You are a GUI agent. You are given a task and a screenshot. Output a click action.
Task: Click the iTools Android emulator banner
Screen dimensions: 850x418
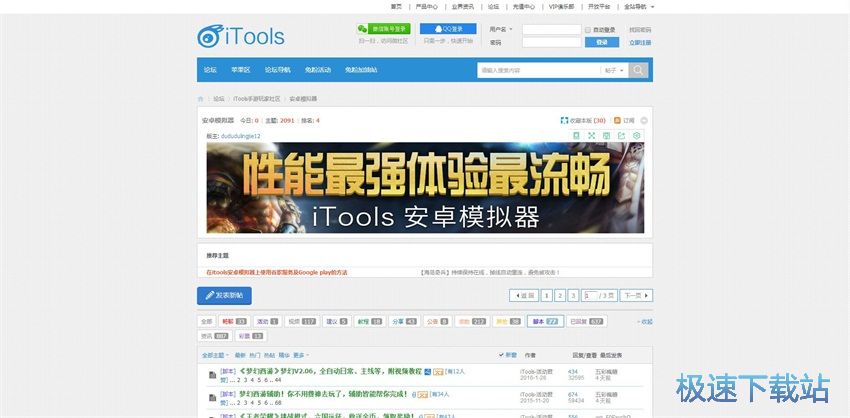pos(425,188)
